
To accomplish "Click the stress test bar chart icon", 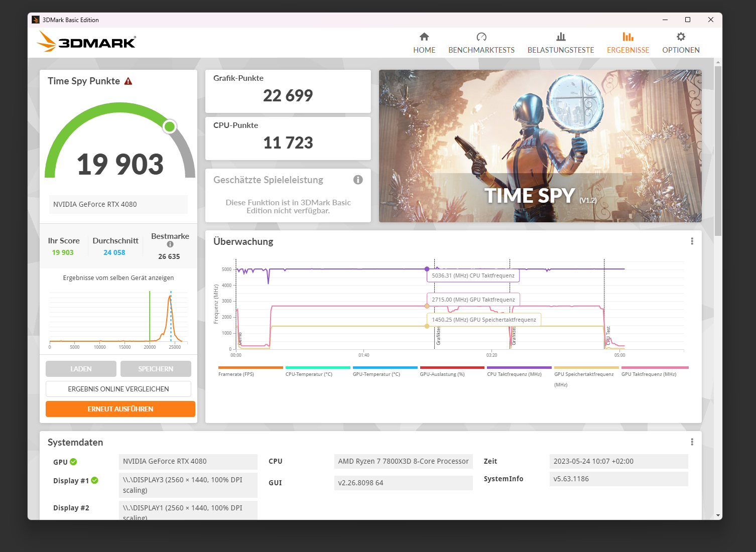I will coord(561,37).
